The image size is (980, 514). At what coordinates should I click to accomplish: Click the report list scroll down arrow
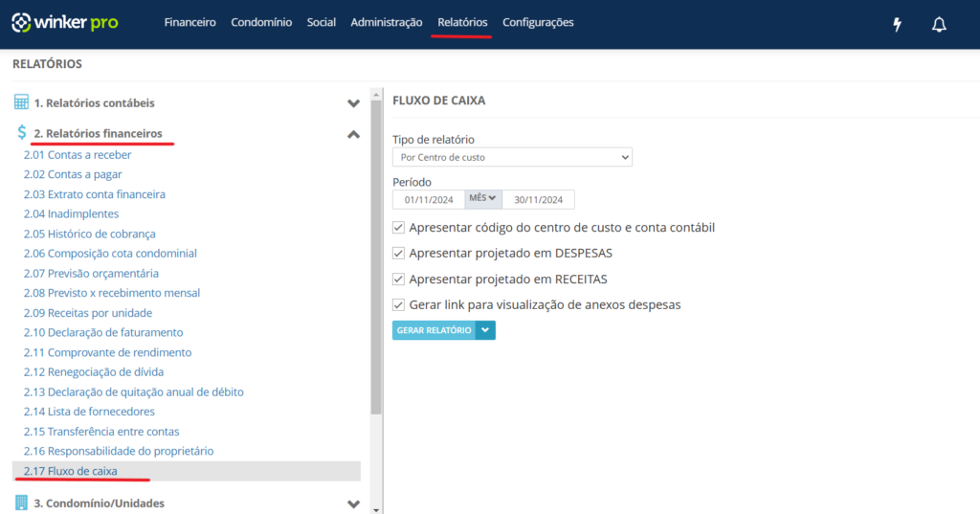pyautogui.click(x=375, y=509)
